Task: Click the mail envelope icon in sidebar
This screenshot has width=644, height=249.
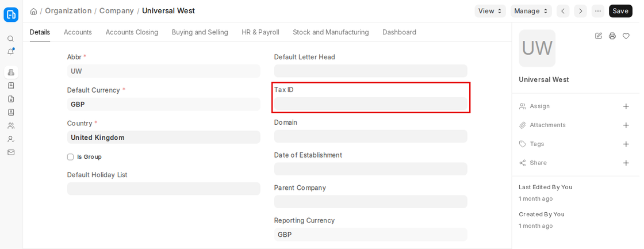Action: 11,152
